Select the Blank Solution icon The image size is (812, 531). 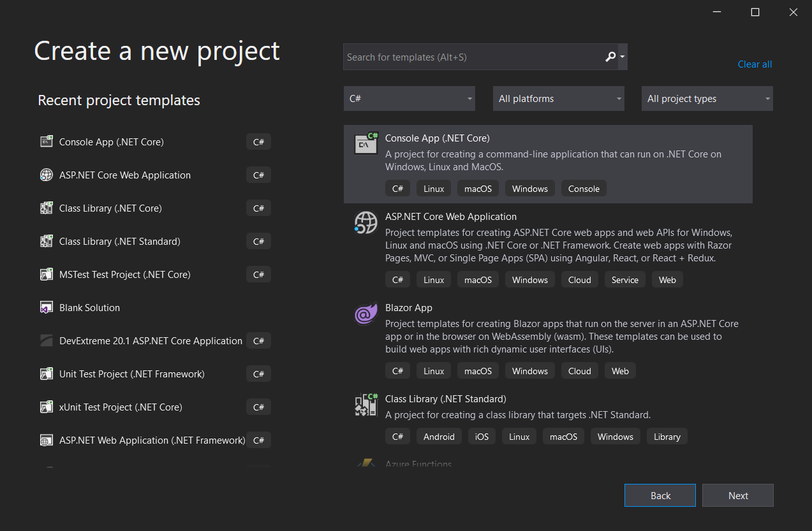[x=46, y=307]
